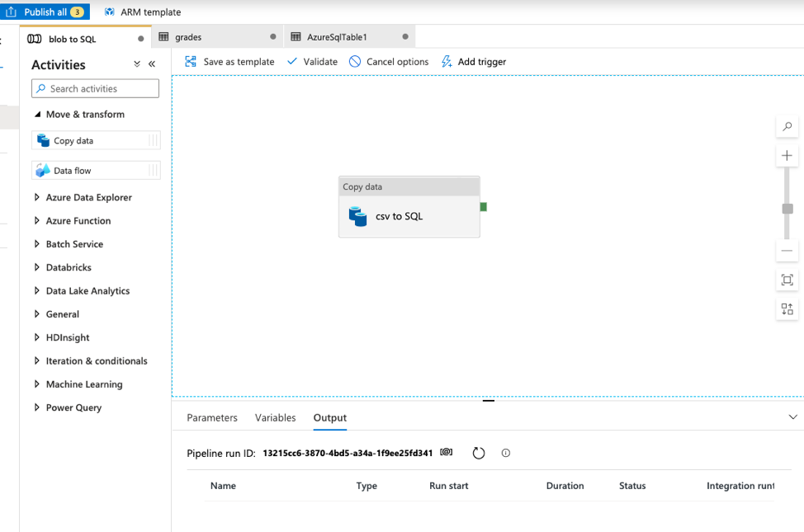Image resolution: width=804 pixels, height=532 pixels.
Task: Expand the Databricks activities group
Action: coord(37,268)
